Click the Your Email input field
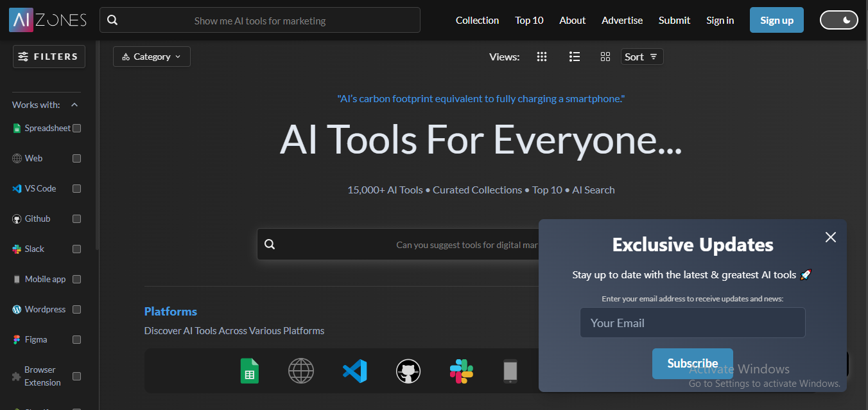This screenshot has height=410, width=868. tap(693, 323)
